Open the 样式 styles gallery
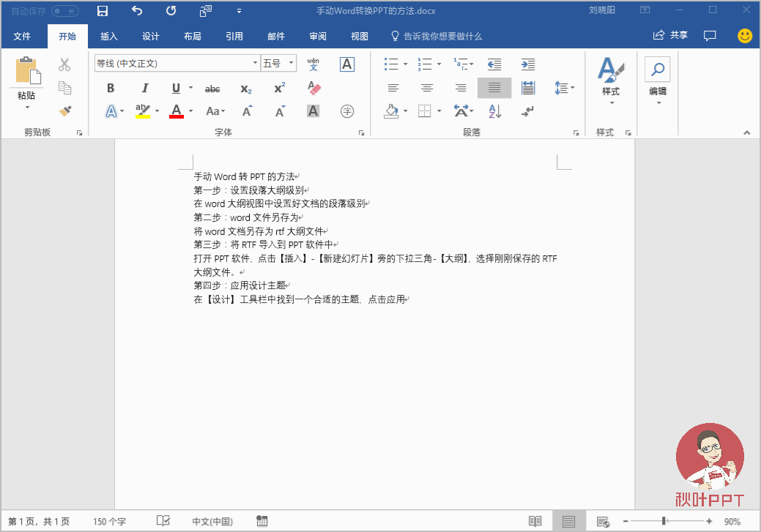Viewport: 761px width, 532px height. click(x=611, y=80)
